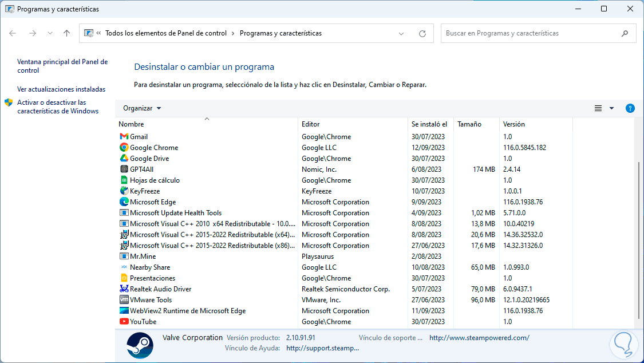Click the Presentaciones icon
644x363 pixels.
[124, 278]
